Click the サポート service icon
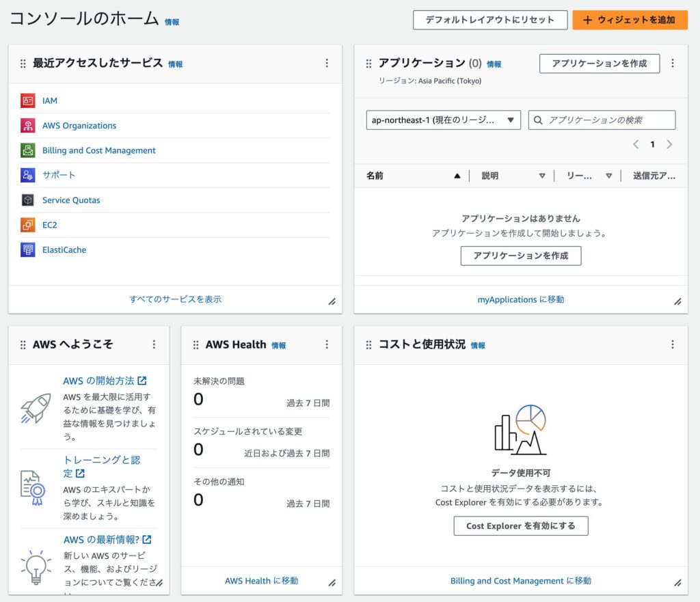Screen dimensions: 700x602 coord(27,175)
